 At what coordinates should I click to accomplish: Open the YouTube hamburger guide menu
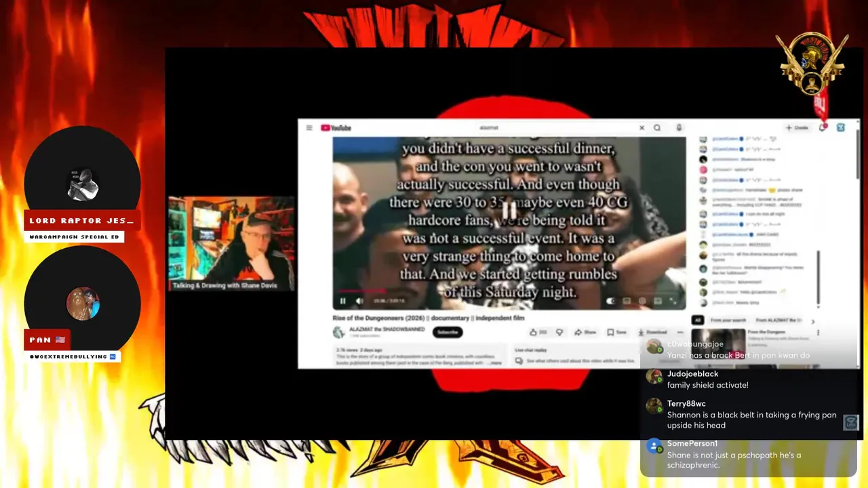pos(309,127)
